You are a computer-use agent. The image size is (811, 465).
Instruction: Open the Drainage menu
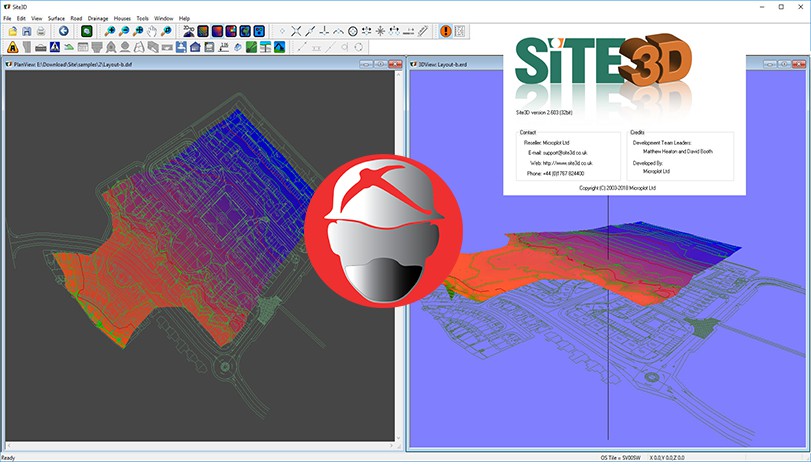coord(98,18)
